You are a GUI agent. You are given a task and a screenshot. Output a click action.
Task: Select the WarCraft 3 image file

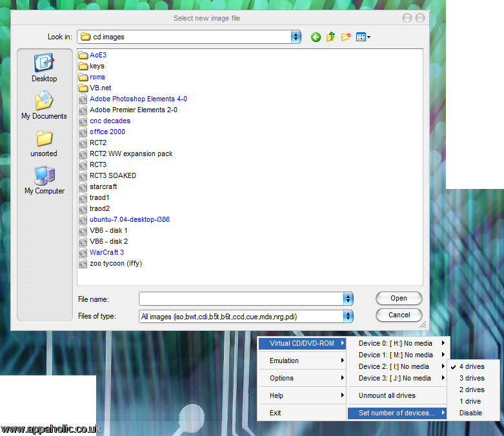(x=101, y=252)
